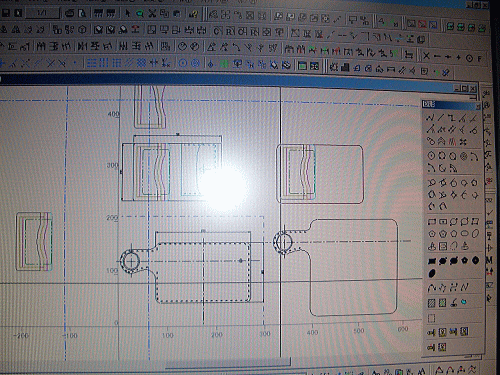Click the M icon on right sidebar
The image size is (500, 375).
point(489,260)
